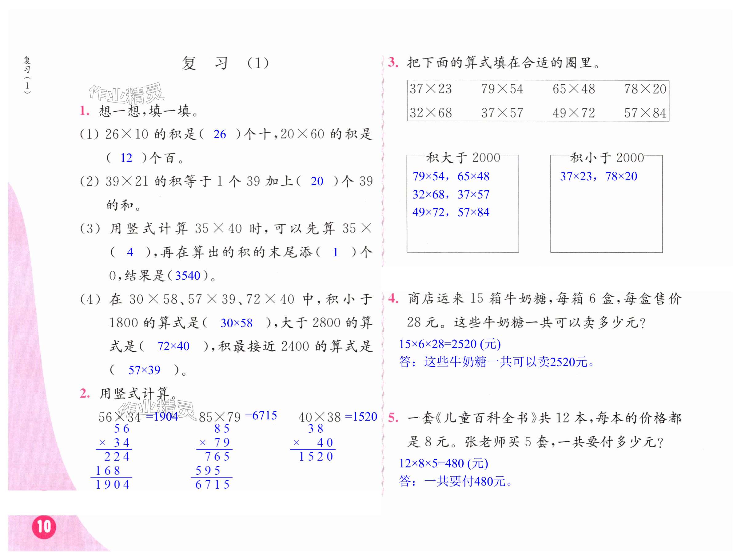Click partial product "168" in the vertical calculation
Image resolution: width=741 pixels, height=560 pixels.
click(108, 471)
